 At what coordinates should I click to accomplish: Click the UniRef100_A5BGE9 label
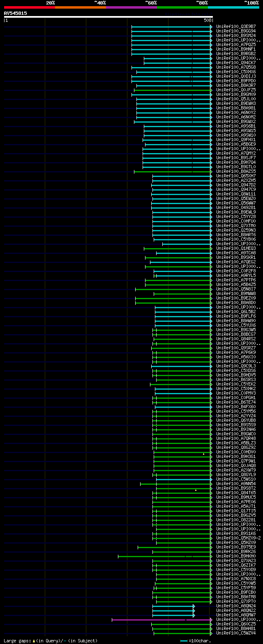[x=236, y=144]
